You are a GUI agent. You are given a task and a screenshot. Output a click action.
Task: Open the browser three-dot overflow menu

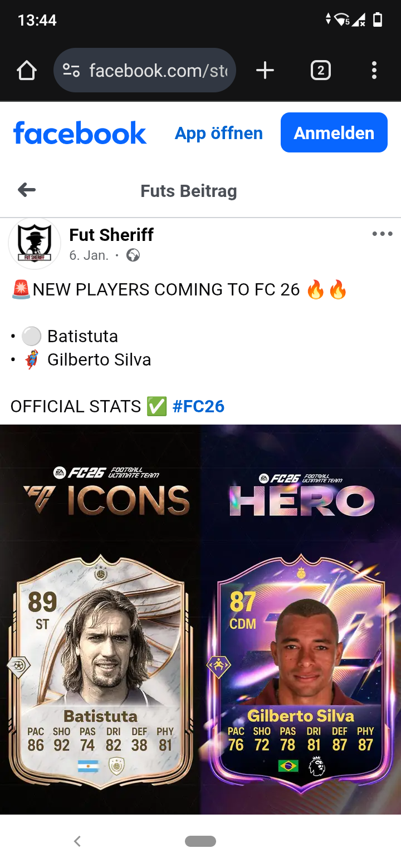[374, 71]
